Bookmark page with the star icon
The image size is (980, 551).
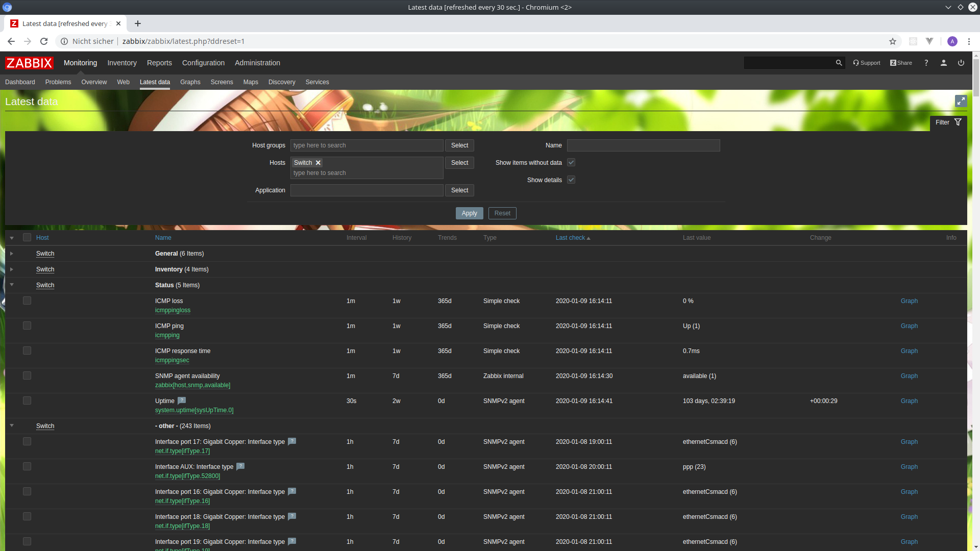click(892, 41)
